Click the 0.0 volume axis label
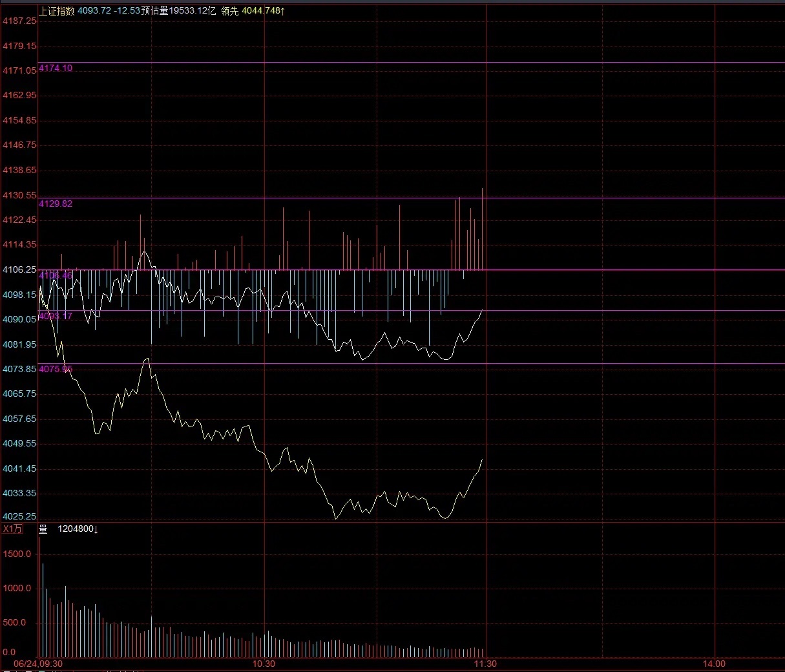785x672 pixels. [x=9, y=652]
